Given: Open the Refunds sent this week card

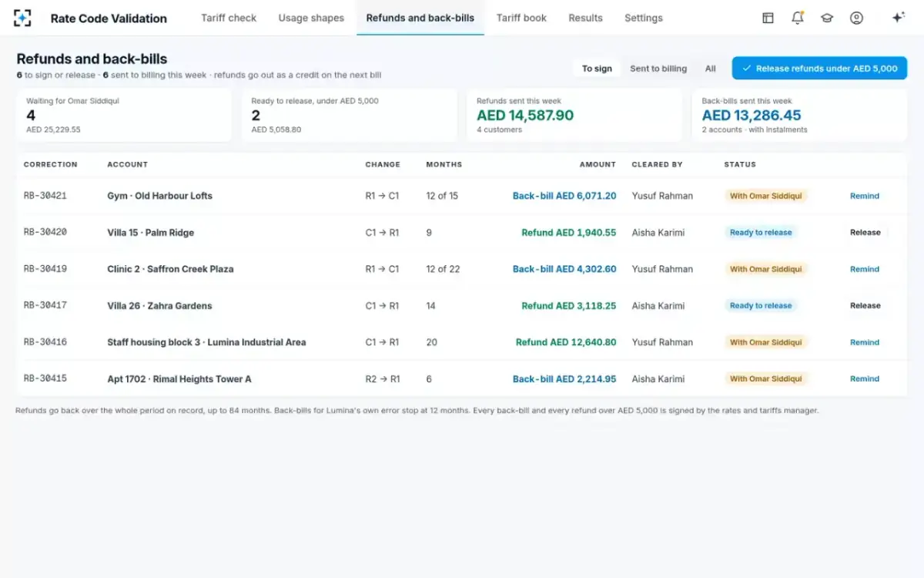Looking at the screenshot, I should [574, 115].
